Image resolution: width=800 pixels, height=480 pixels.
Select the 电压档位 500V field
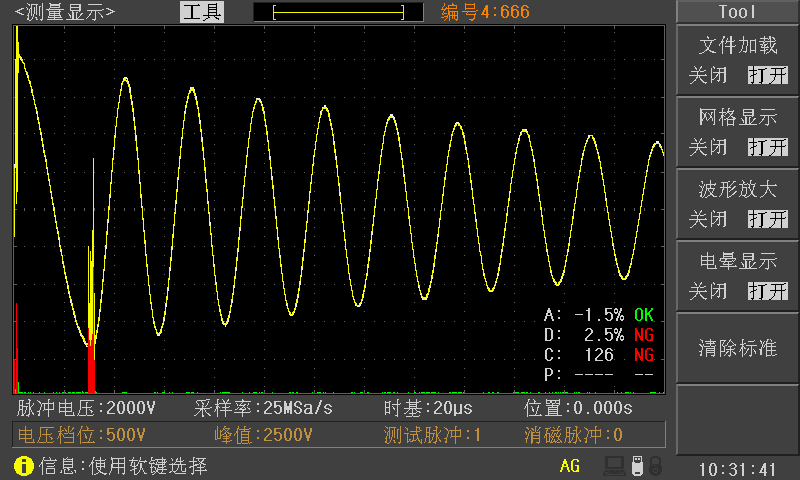click(82, 435)
